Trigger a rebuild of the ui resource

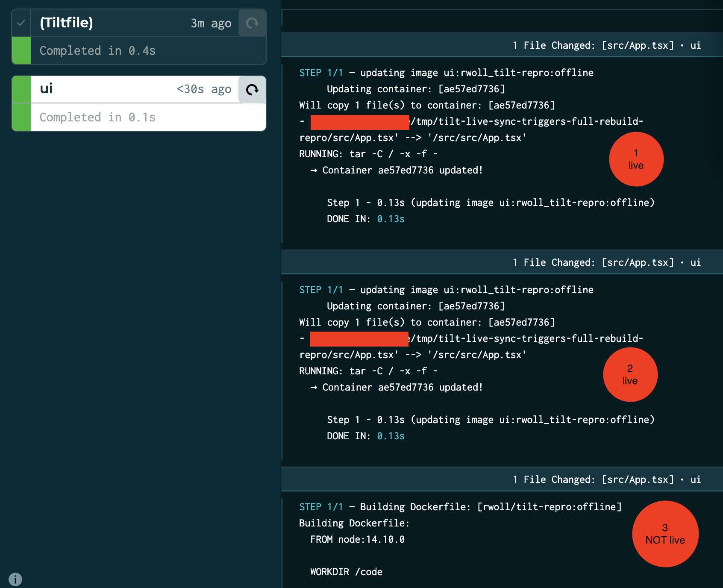click(x=252, y=90)
